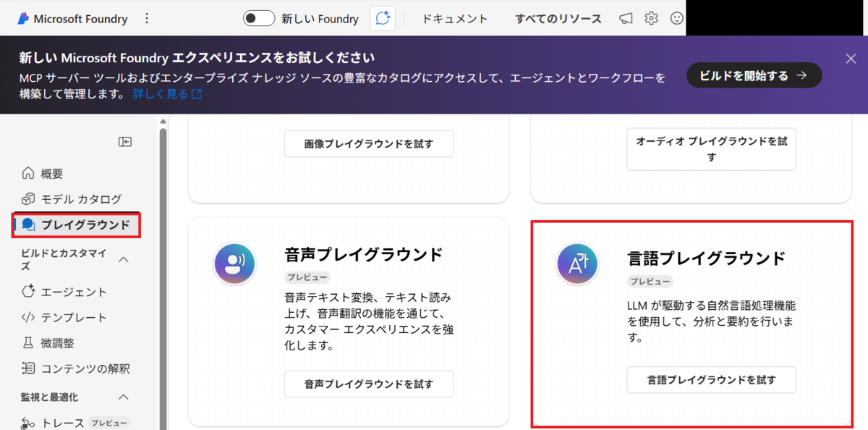The width and height of the screenshot is (868, 430).
Task: Click the 音声プレイグラウンド description text
Action: click(x=369, y=321)
